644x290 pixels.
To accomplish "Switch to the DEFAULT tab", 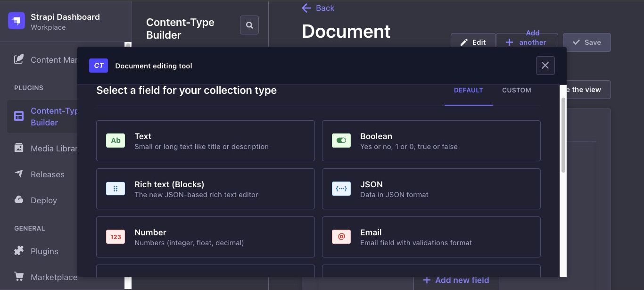I will tap(469, 90).
